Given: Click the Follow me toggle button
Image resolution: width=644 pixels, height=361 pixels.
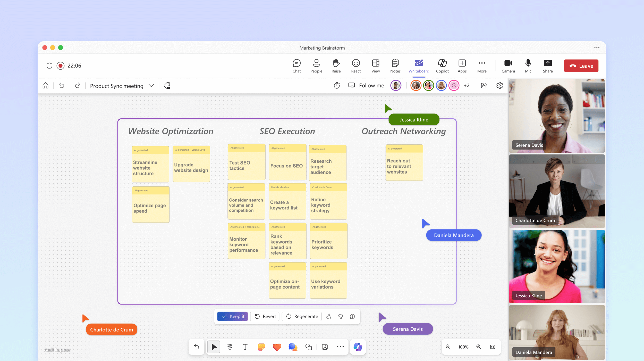Looking at the screenshot, I should 365,86.
